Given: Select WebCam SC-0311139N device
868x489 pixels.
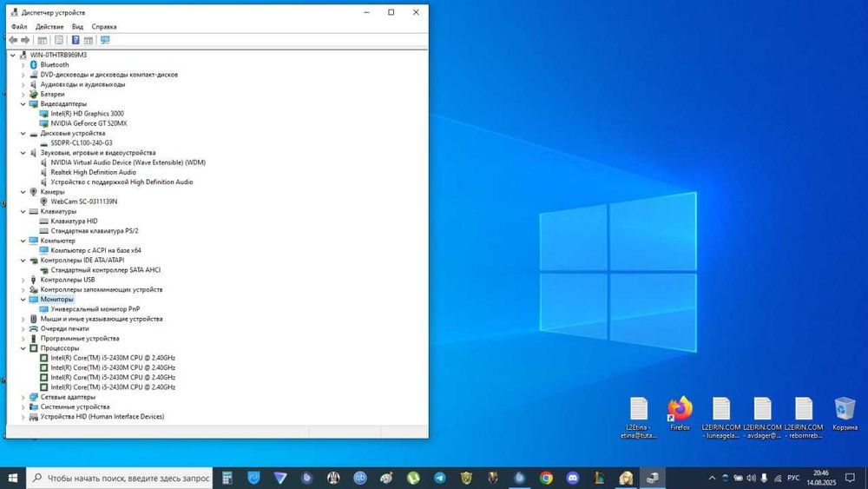Looking at the screenshot, I should [x=83, y=202].
